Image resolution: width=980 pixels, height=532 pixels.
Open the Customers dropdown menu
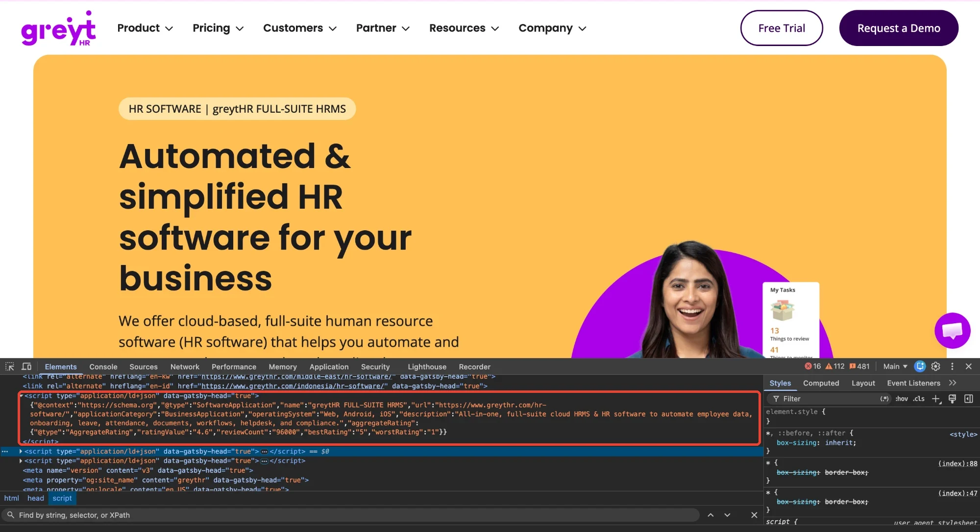[x=300, y=28]
